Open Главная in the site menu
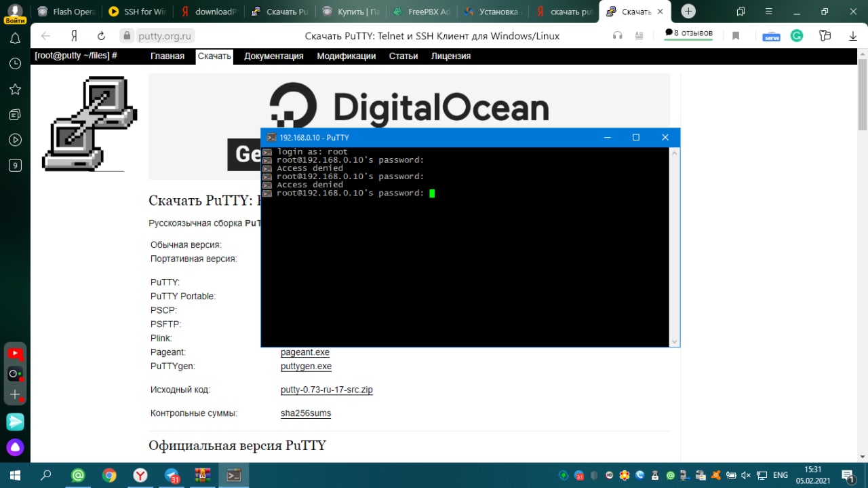This screenshot has height=488, width=868. click(167, 56)
